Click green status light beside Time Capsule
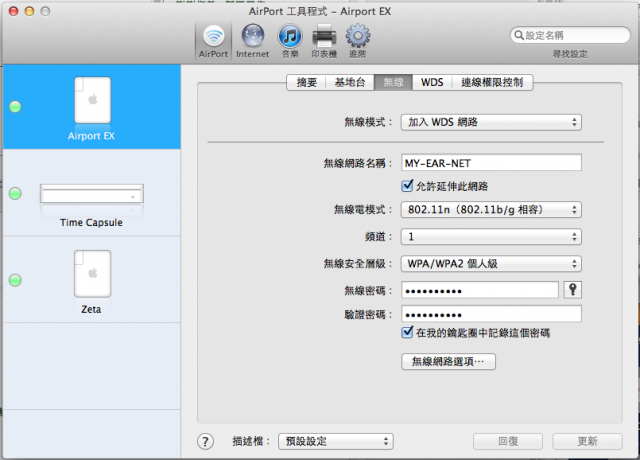 tap(15, 193)
